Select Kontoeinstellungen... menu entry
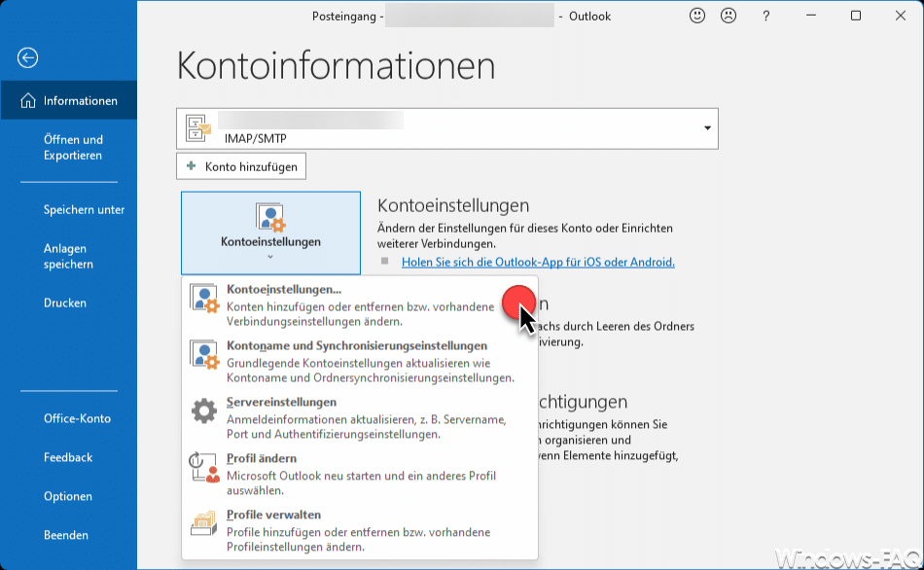This screenshot has width=924, height=570. [360, 304]
